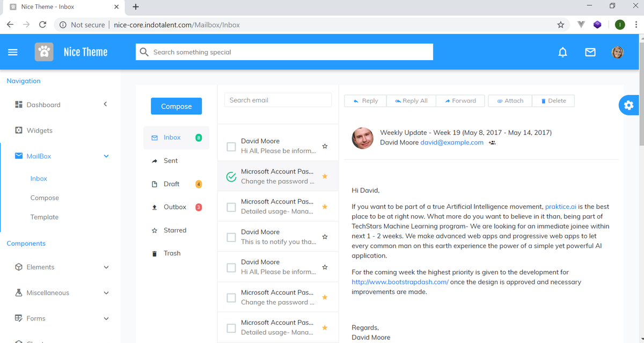Image resolution: width=644 pixels, height=343 pixels.
Task: Star the email from David Moore saying 'This is to notify you'
Action: click(x=324, y=236)
